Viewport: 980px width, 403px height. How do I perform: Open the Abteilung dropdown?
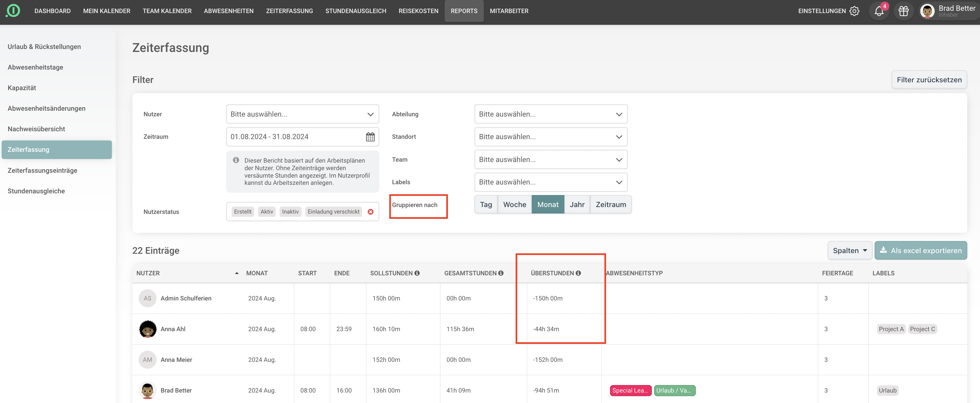[551, 114]
